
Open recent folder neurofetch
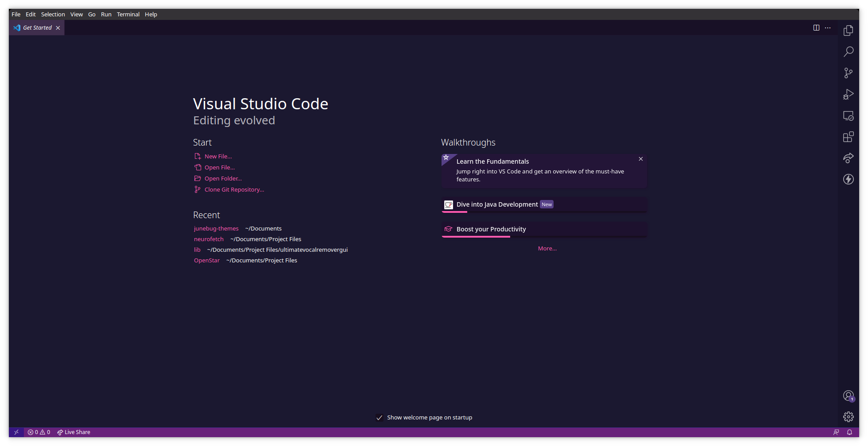coord(209,239)
